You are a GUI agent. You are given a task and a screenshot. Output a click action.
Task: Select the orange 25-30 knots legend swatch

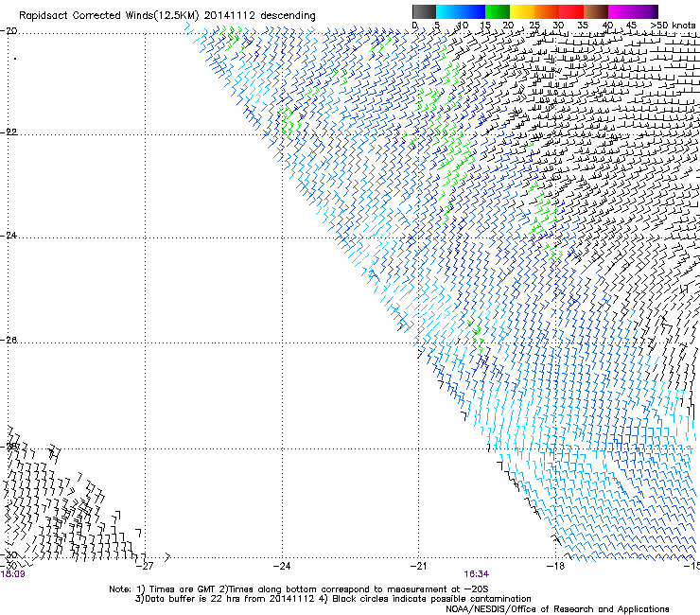(x=547, y=11)
